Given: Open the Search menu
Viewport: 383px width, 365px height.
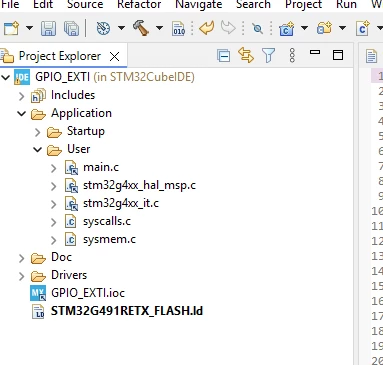Looking at the screenshot, I should tap(253, 4).
